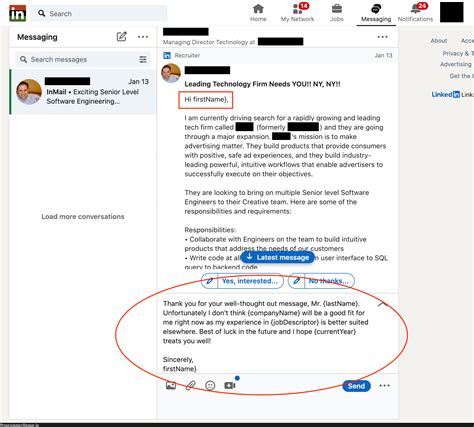Screen dimensions: 474x427
Task: Attach an image using the picture icon
Action: [x=171, y=386]
